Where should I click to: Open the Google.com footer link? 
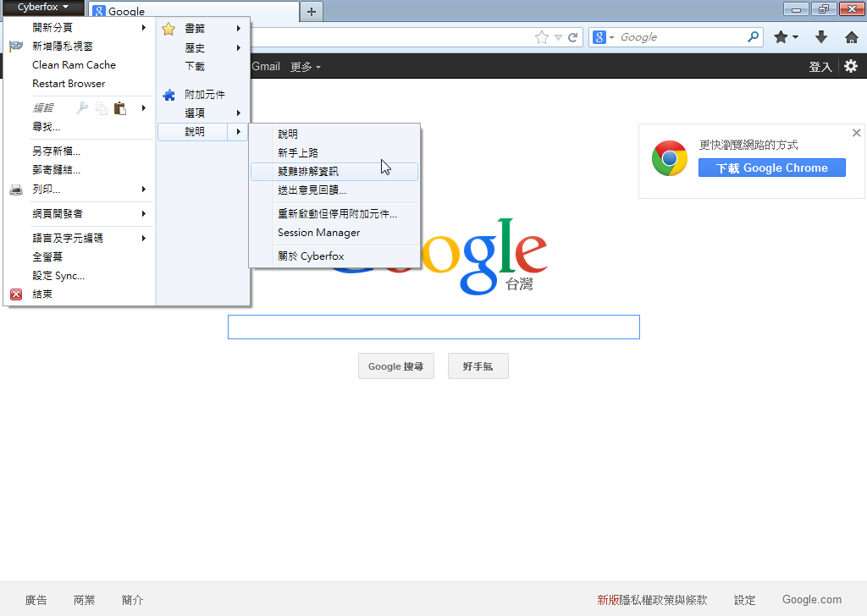click(x=812, y=599)
